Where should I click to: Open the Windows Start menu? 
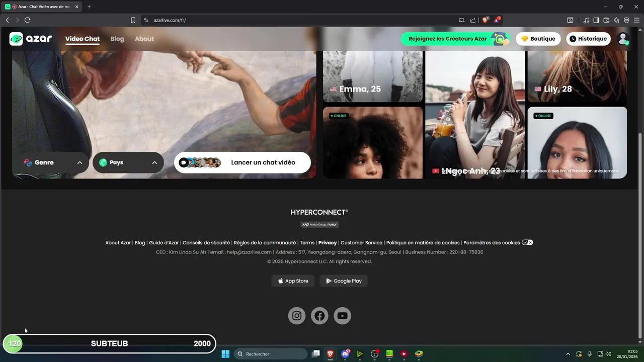point(225,354)
